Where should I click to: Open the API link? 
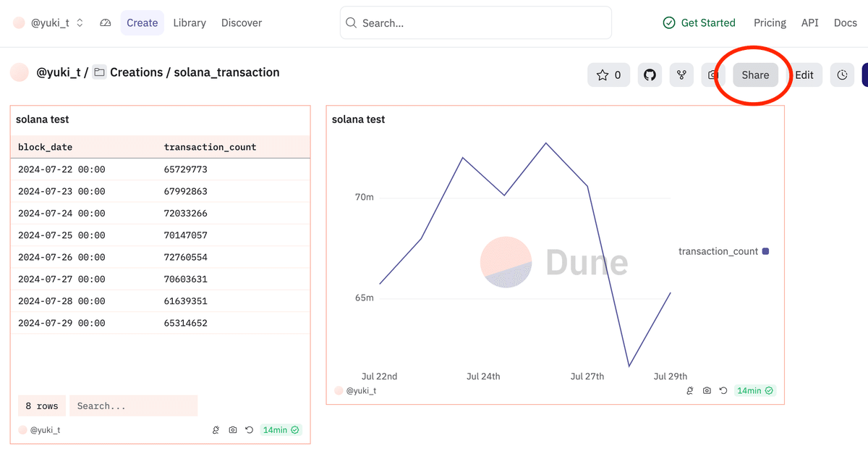coord(810,23)
